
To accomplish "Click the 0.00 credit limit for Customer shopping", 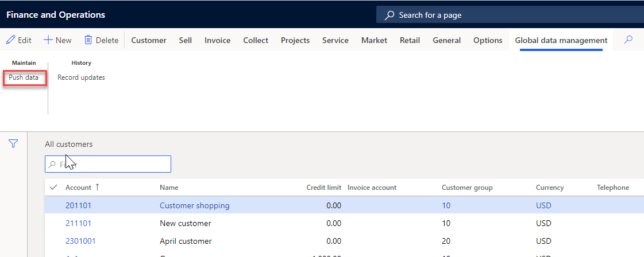I will [334, 205].
